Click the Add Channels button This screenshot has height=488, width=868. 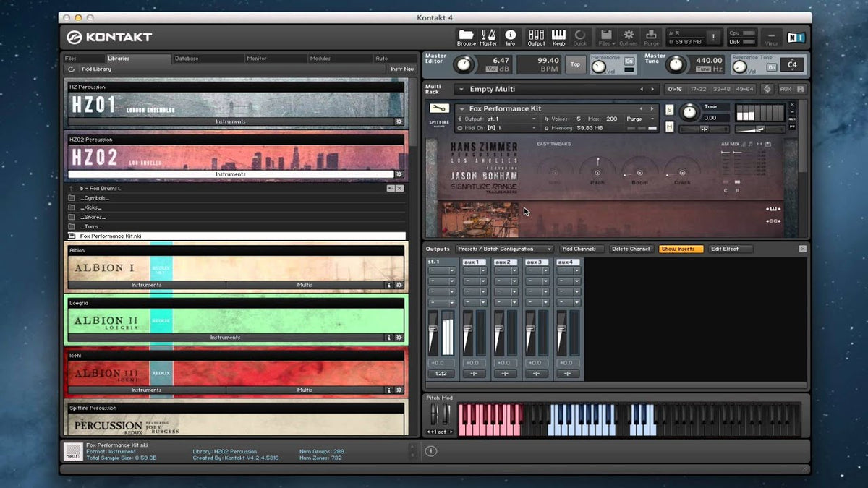(x=579, y=249)
